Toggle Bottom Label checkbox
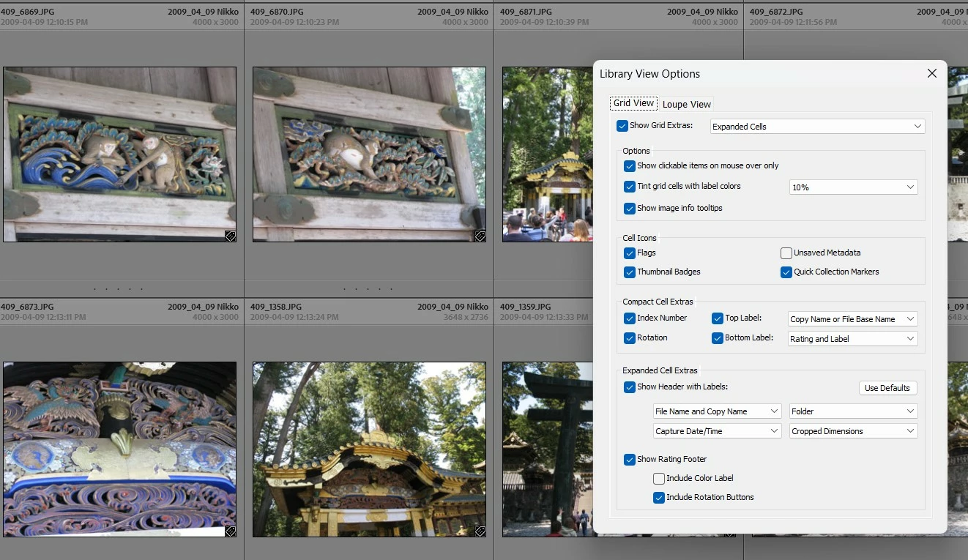The image size is (968, 560). point(718,338)
